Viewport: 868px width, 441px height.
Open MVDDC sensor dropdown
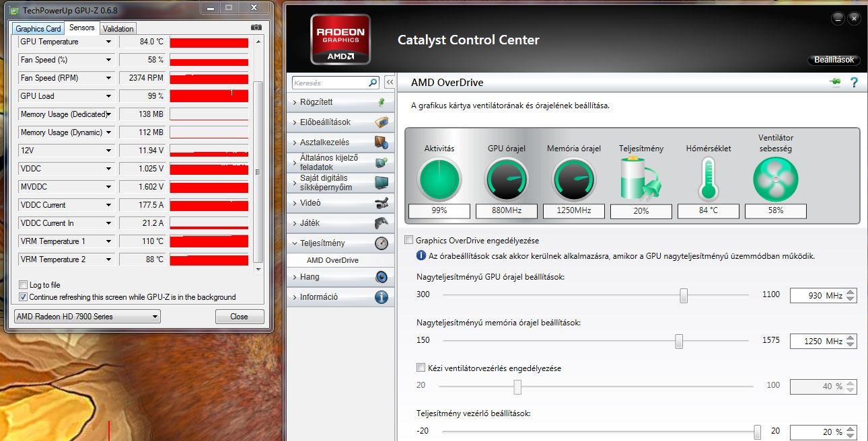[108, 187]
